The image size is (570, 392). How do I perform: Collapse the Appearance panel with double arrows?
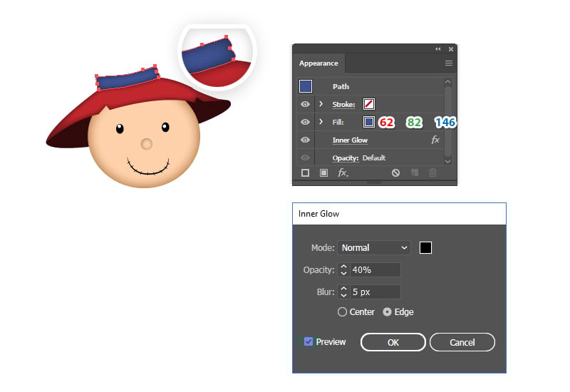point(439,48)
